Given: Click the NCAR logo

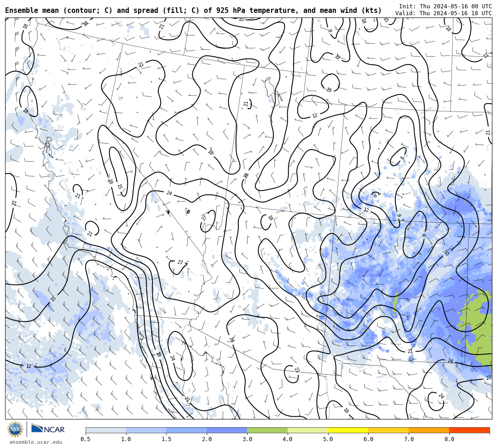Looking at the screenshot, I should pos(48,430).
